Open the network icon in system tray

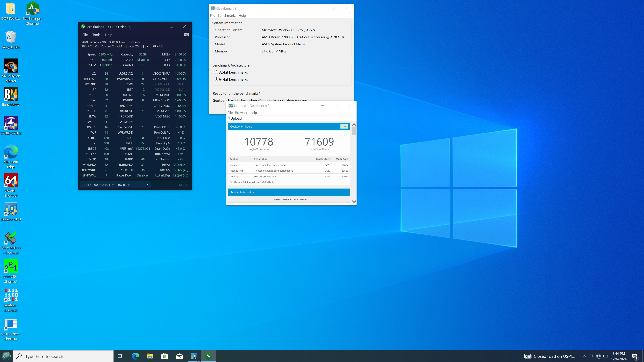coord(598,356)
